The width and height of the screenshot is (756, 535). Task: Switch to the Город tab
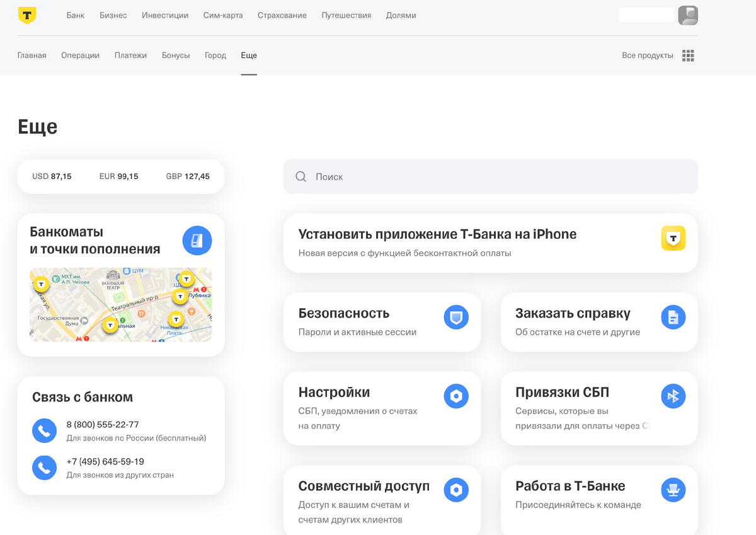(215, 55)
